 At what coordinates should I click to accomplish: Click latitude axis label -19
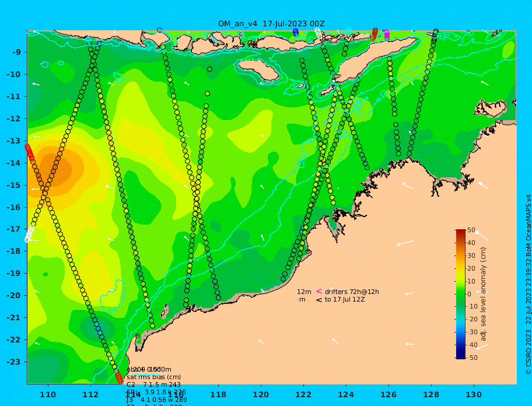pyautogui.click(x=13, y=273)
